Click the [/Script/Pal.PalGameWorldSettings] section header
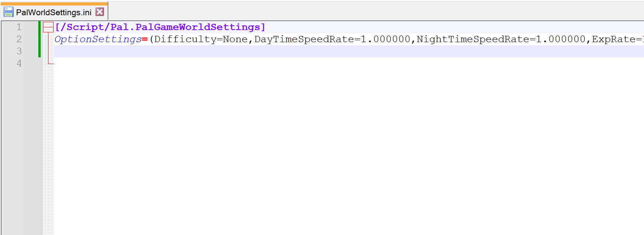 coord(160,27)
